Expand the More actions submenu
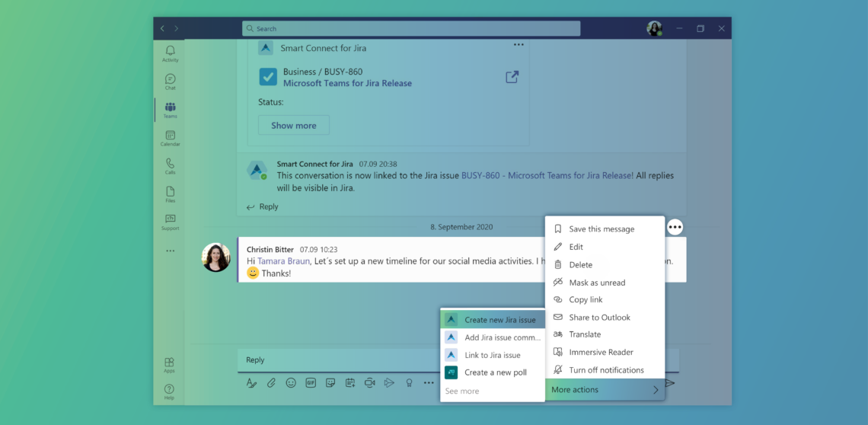Image resolution: width=868 pixels, height=425 pixels. (605, 390)
